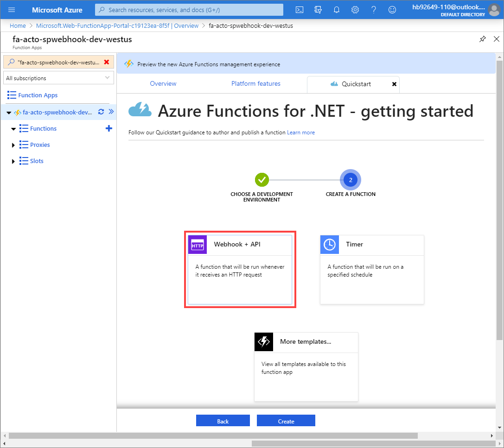This screenshot has height=448, width=504.
Task: Send feedback with the smiley icon
Action: point(392,10)
